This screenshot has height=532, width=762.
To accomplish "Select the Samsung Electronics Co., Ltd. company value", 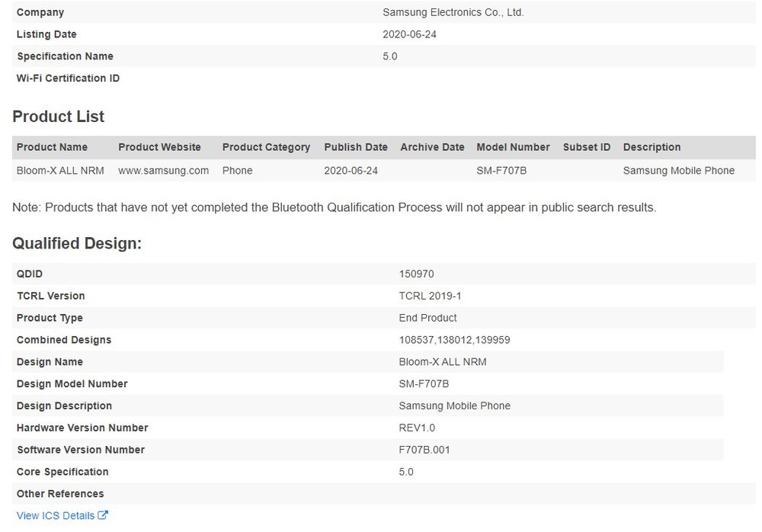I will [x=453, y=12].
